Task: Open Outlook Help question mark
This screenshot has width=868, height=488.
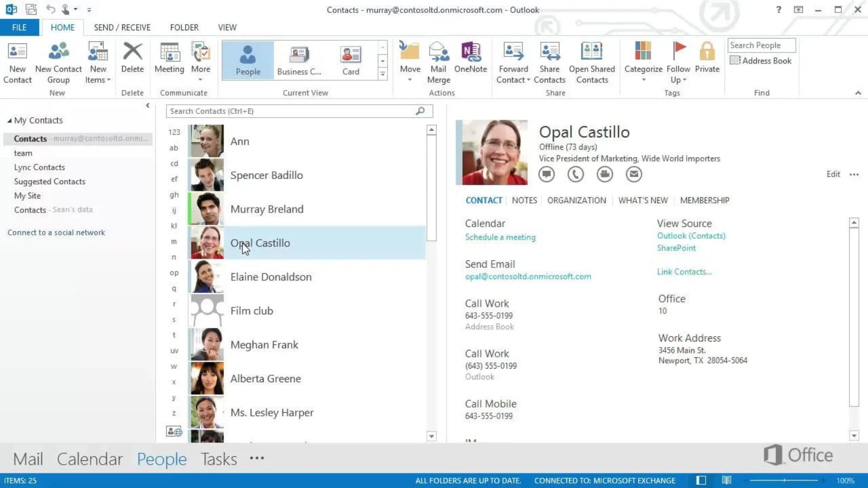Action: tap(779, 10)
